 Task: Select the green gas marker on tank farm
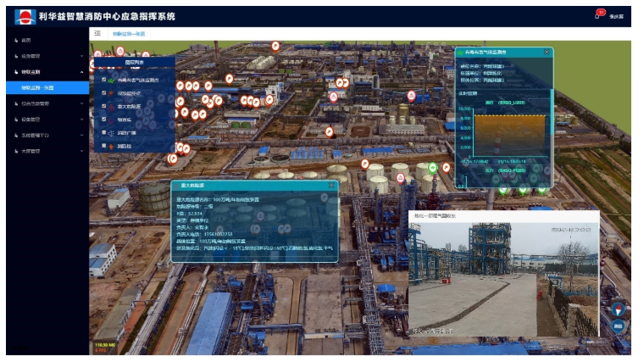click(x=432, y=167)
